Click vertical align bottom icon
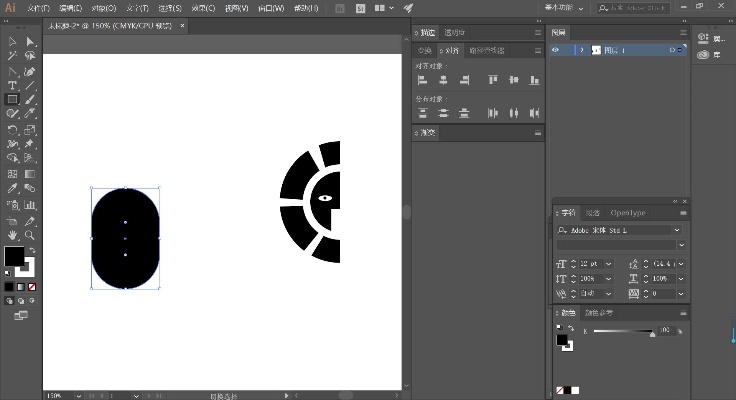The height and width of the screenshot is (400, 736). (x=535, y=80)
